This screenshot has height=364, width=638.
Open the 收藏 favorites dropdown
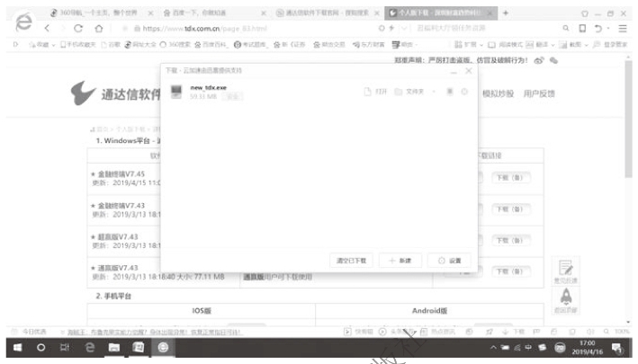[42, 45]
